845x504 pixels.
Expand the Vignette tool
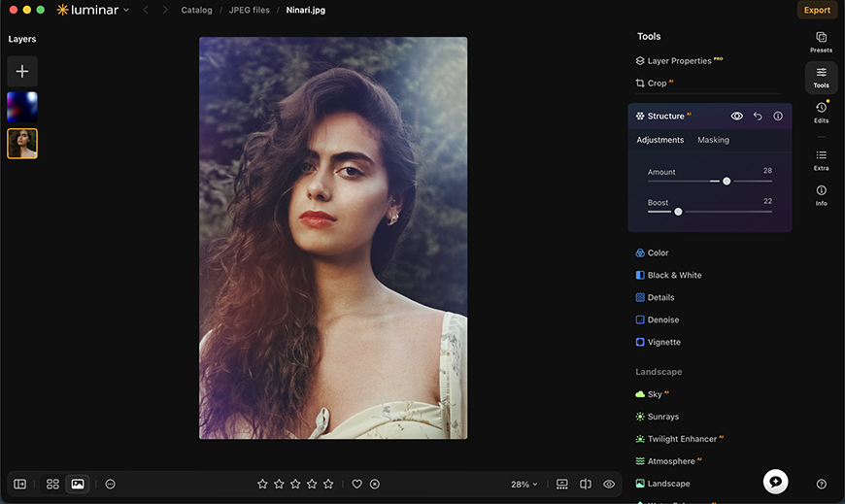click(x=658, y=342)
